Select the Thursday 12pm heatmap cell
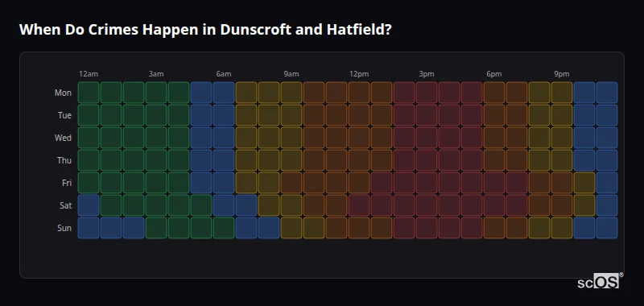 359,160
